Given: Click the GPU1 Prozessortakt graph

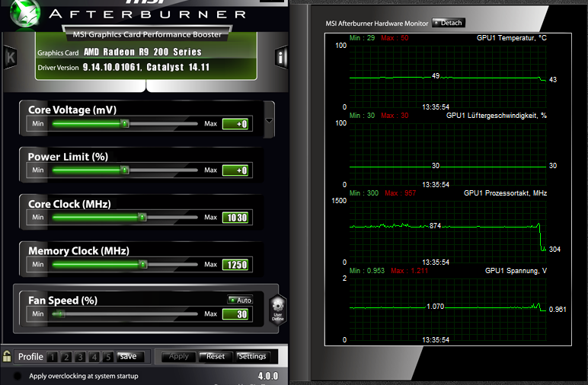Looking at the screenshot, I should 448,231.
